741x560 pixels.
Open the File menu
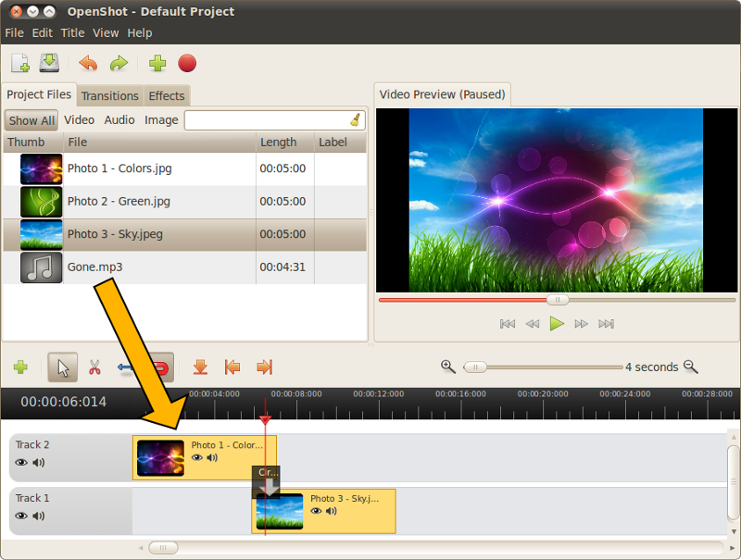(x=14, y=32)
